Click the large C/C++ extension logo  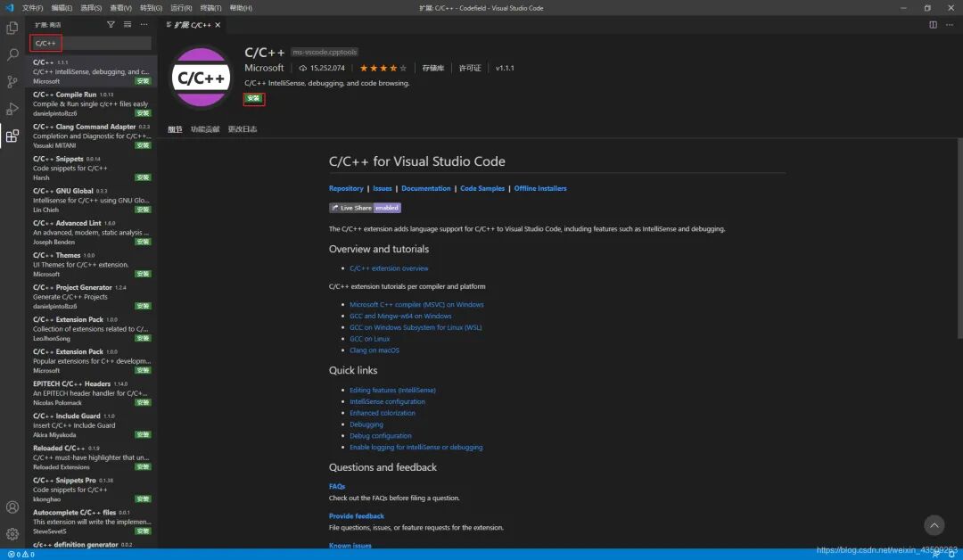tap(201, 78)
